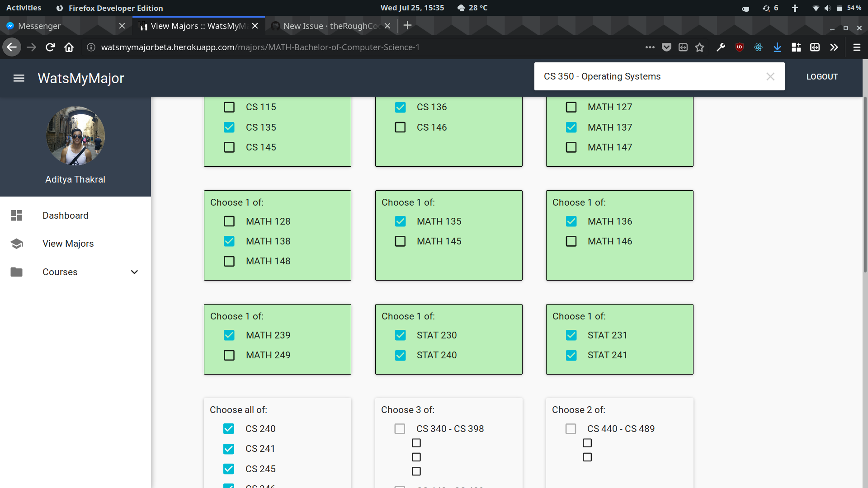Open the Firefox application hamburger menu
This screenshot has width=868, height=488.
pyautogui.click(x=857, y=47)
